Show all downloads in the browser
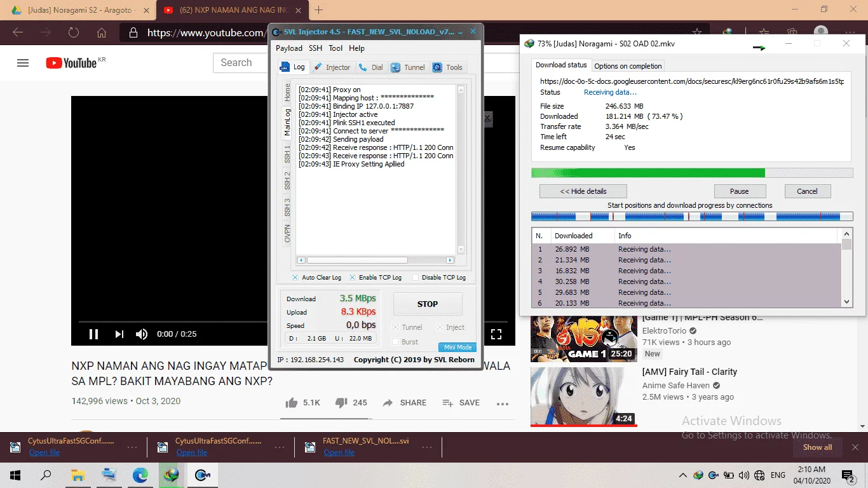Screen dimensions: 868x488 click(x=817, y=447)
